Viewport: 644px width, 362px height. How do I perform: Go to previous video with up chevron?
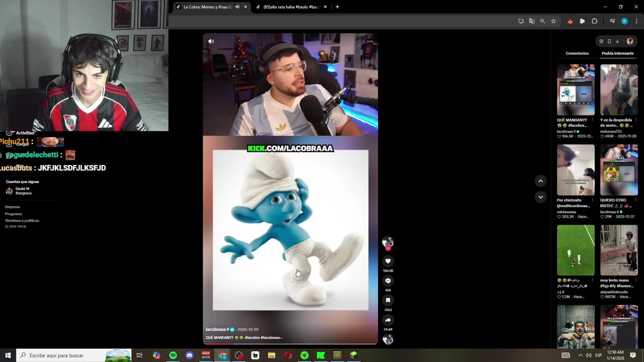coord(540,181)
